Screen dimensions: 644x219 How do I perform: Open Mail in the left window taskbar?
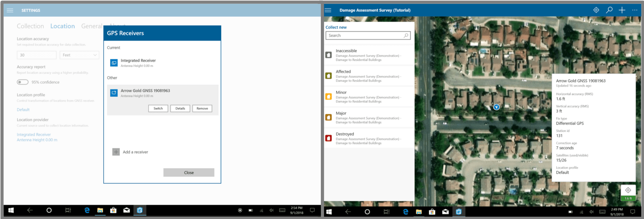point(126,210)
